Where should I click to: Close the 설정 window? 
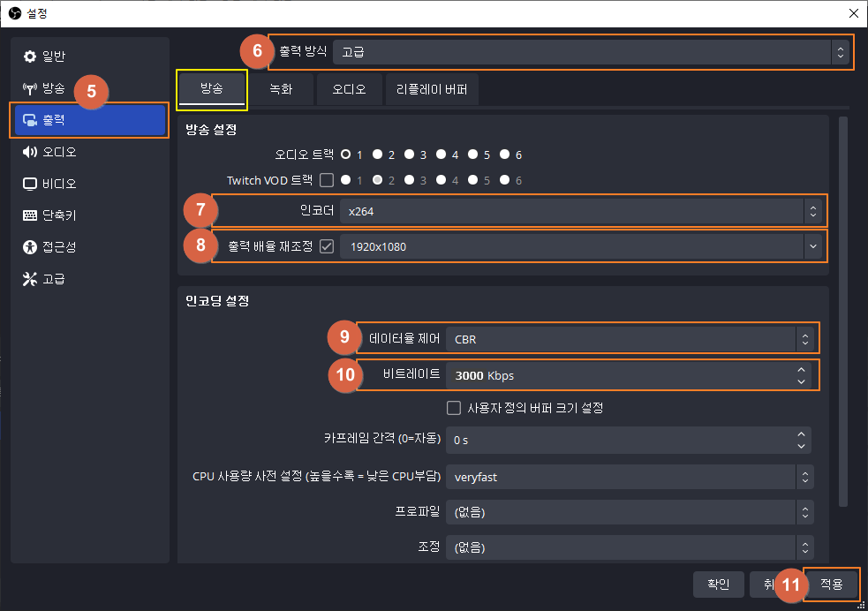[854, 13]
